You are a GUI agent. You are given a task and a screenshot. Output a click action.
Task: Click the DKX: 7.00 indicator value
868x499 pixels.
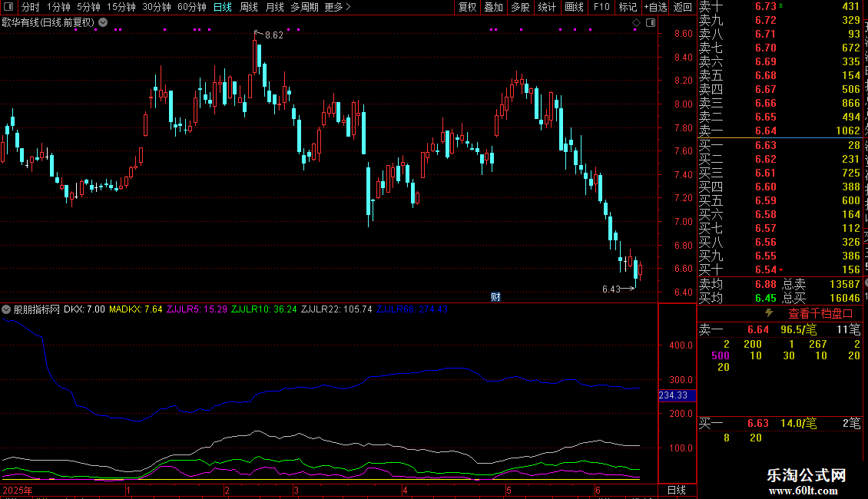(x=84, y=309)
